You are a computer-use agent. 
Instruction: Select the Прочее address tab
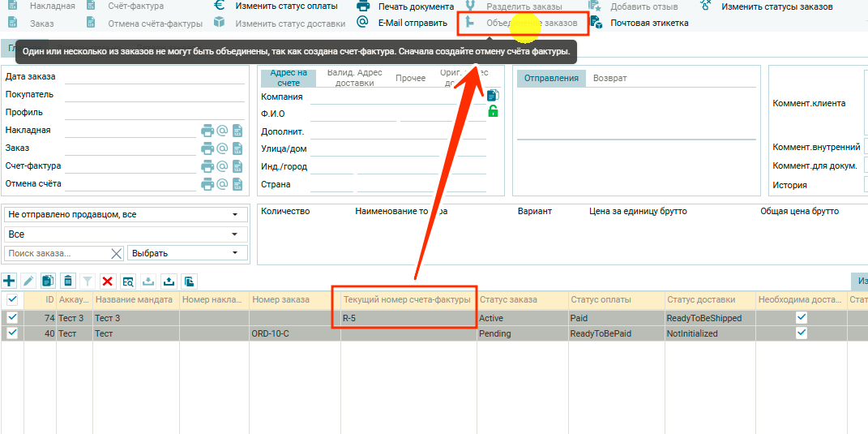tap(410, 79)
